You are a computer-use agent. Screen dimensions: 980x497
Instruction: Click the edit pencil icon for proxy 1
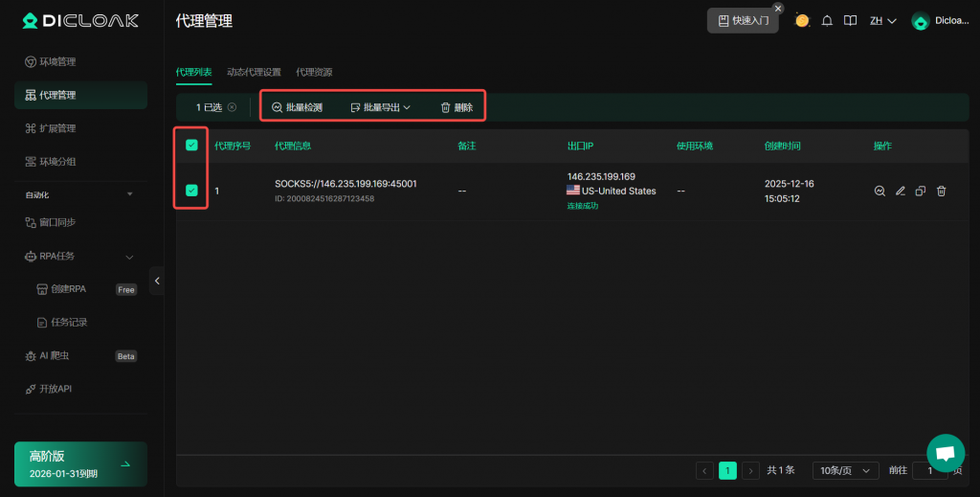[900, 192]
